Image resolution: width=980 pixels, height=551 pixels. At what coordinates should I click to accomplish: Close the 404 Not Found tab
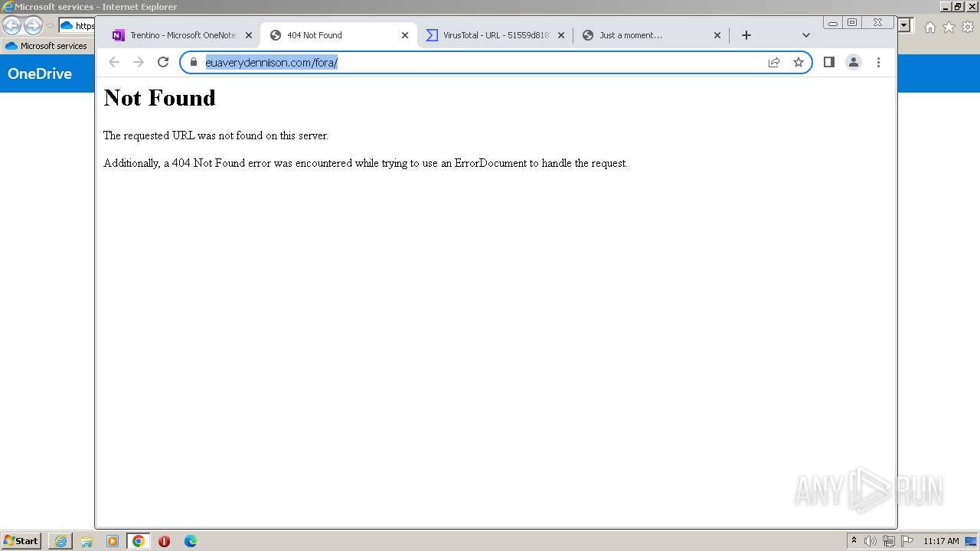[x=405, y=35]
